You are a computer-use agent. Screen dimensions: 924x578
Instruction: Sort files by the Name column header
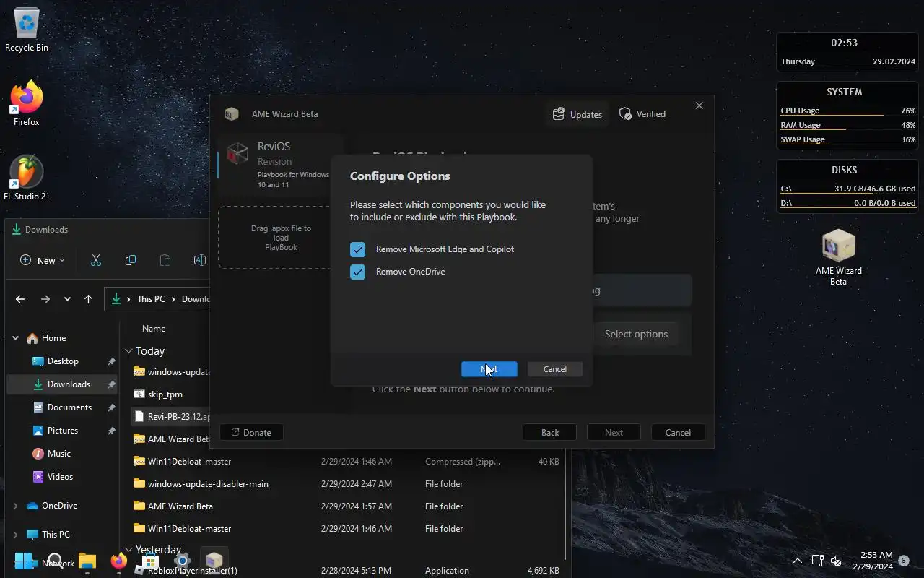(x=153, y=329)
